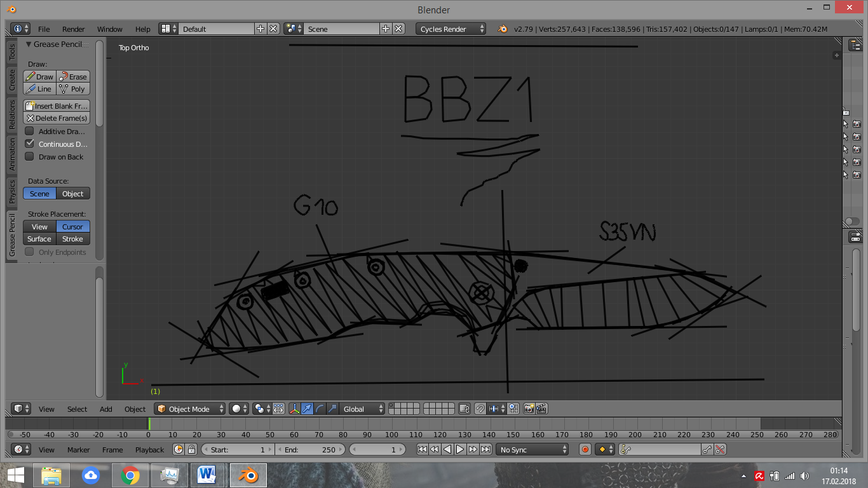Open the 3D viewport Select menu

coord(77,409)
